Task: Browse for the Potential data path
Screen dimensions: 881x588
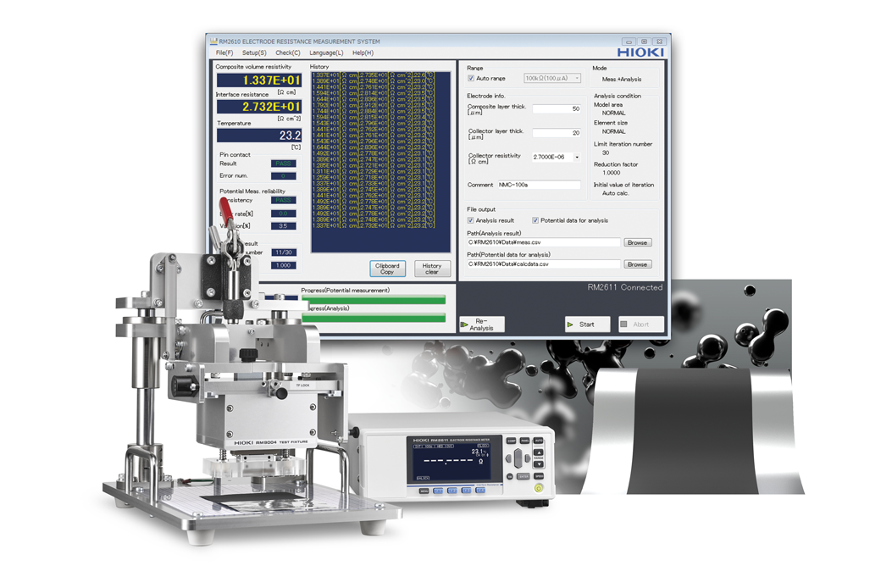Action: click(637, 263)
